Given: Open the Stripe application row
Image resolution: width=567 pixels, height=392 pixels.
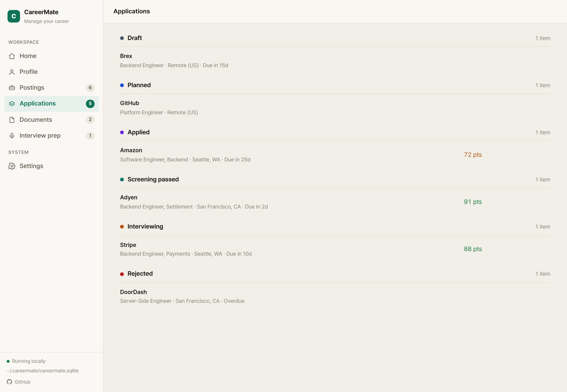Looking at the screenshot, I should click(x=335, y=249).
